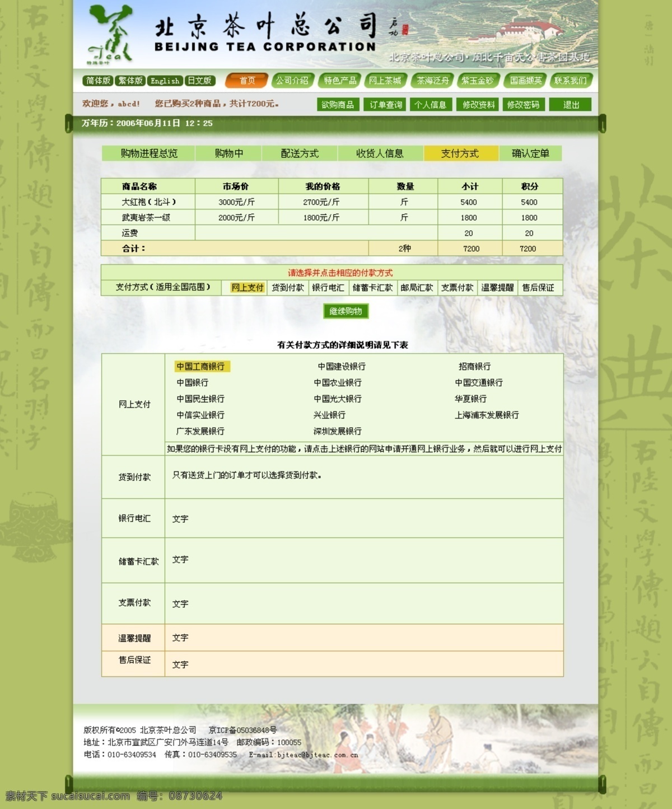
Task: Open the 国画撷英 navigation item
Action: coord(525,81)
